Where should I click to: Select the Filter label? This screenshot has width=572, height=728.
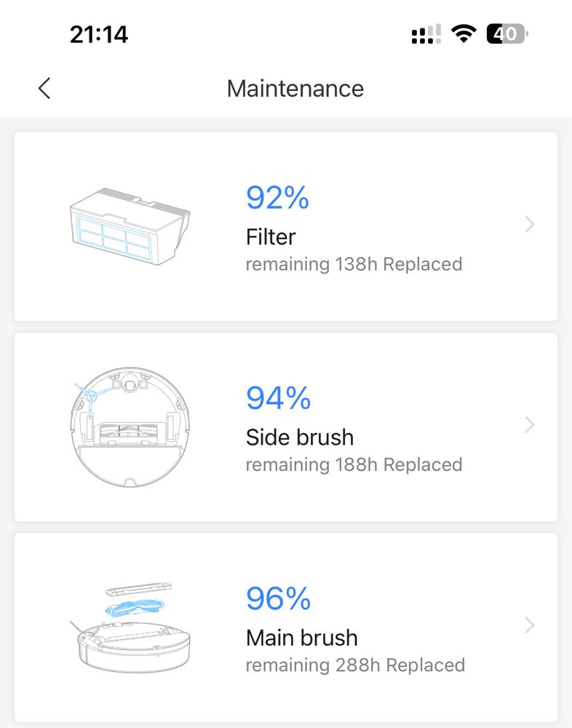tap(271, 237)
